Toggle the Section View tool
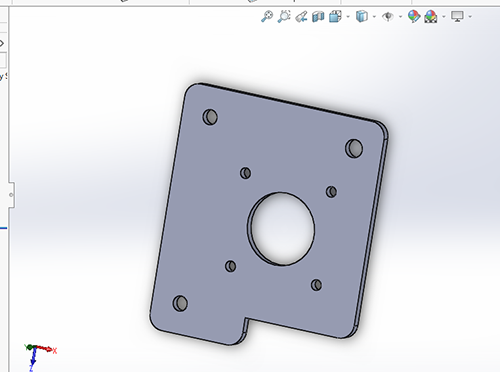The height and width of the screenshot is (372, 500). point(318,16)
